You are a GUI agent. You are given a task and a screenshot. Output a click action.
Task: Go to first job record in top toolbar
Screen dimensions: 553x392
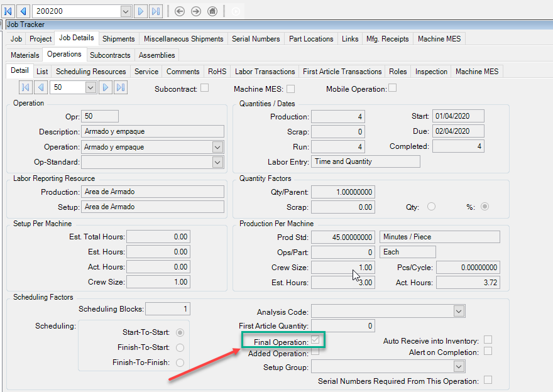click(8, 11)
